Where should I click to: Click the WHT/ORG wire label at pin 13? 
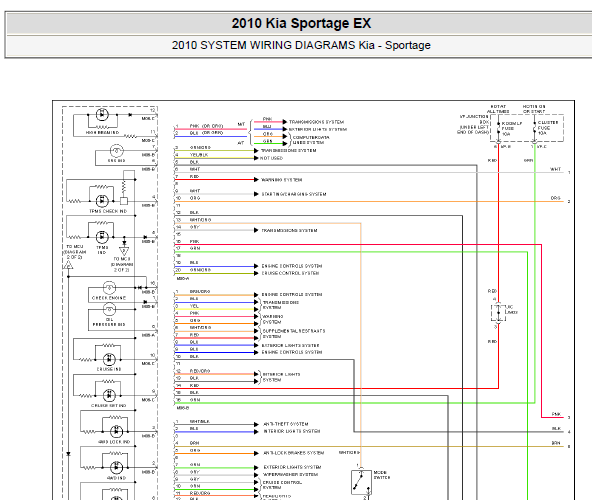(200, 220)
